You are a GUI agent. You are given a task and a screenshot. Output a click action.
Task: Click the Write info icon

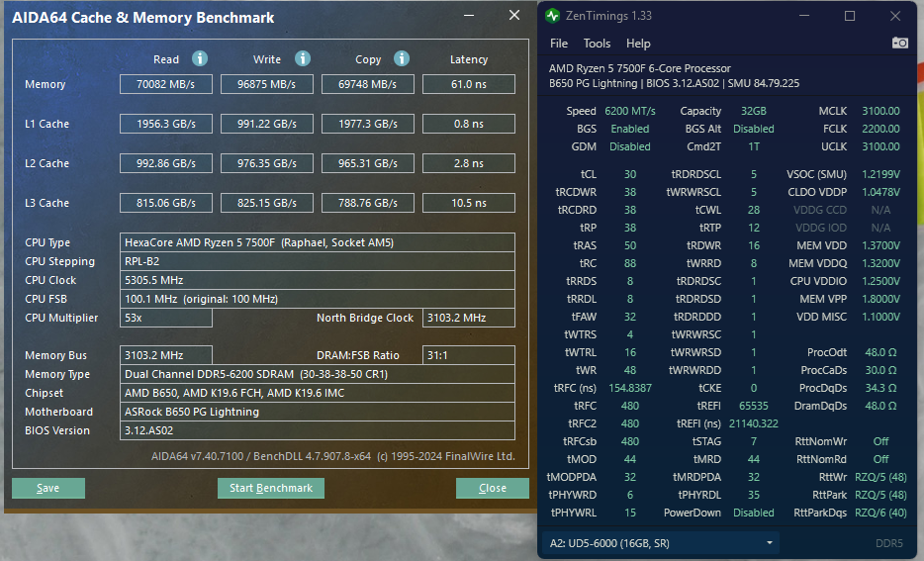[x=303, y=58]
